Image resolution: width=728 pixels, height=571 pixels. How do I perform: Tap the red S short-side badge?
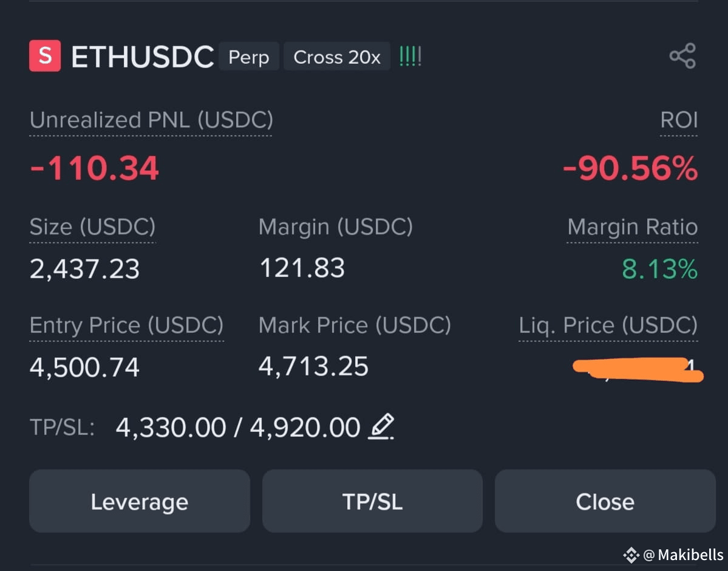(x=45, y=56)
